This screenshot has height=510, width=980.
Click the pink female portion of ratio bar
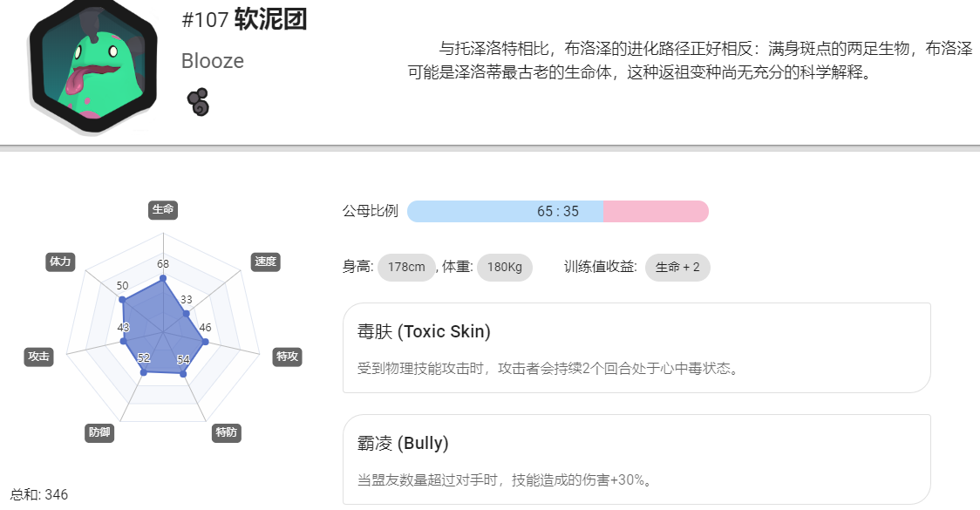pos(657,211)
